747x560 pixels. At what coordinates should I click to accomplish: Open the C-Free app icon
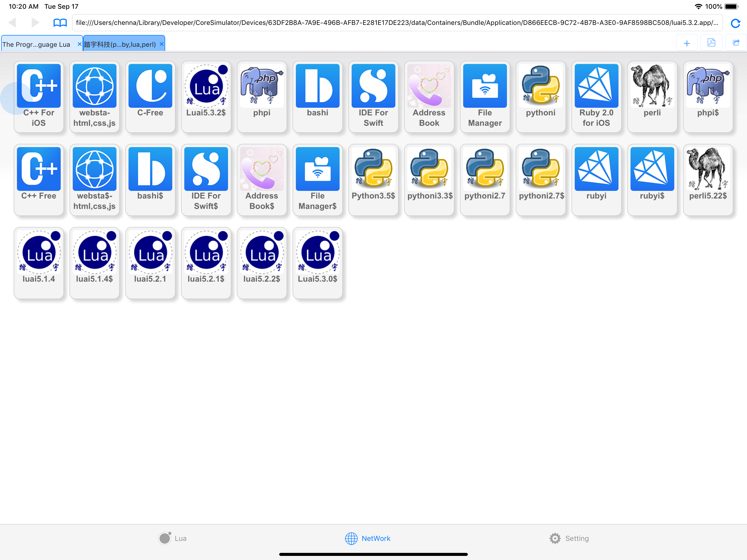[x=150, y=86]
